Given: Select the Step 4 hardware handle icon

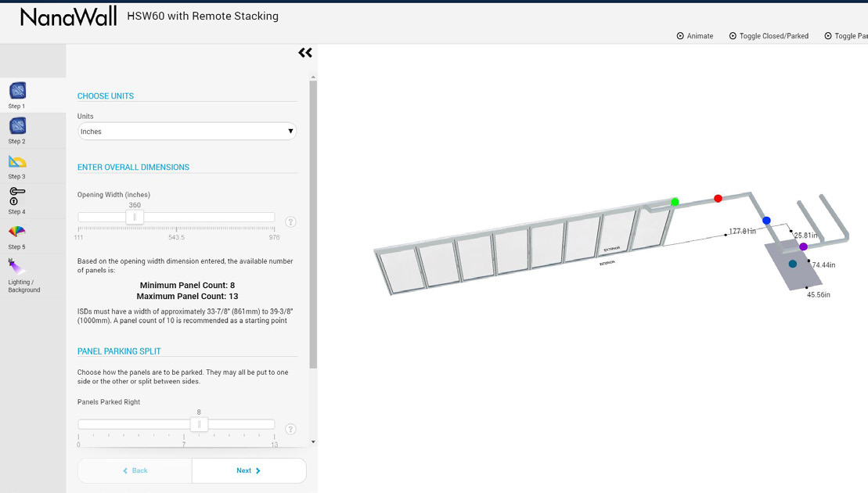Looking at the screenshot, I should point(16,196).
